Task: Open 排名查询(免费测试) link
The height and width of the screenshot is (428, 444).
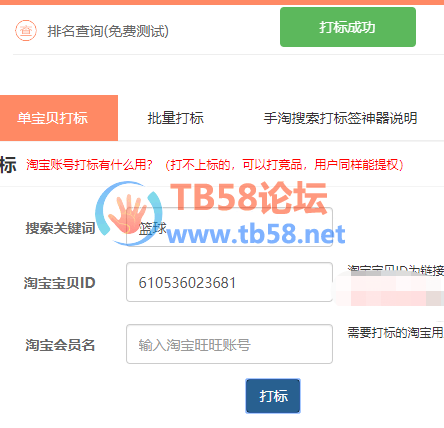Action: 108,31
